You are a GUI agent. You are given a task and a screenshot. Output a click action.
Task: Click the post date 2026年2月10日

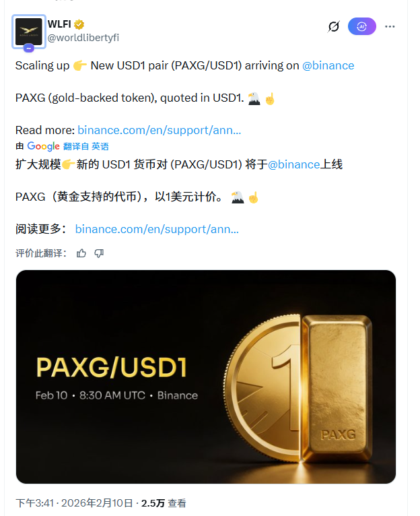point(97,503)
